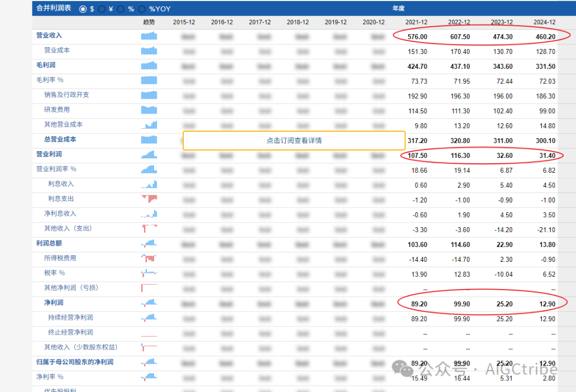The image size is (576, 392).
Task: Click revenue value 460.20 for 2024-12
Action: 546,37
